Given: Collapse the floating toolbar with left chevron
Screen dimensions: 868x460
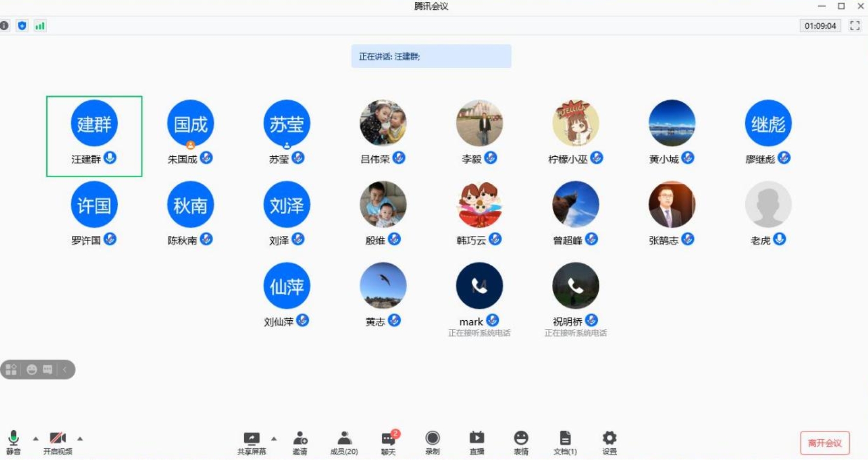Looking at the screenshot, I should (65, 370).
